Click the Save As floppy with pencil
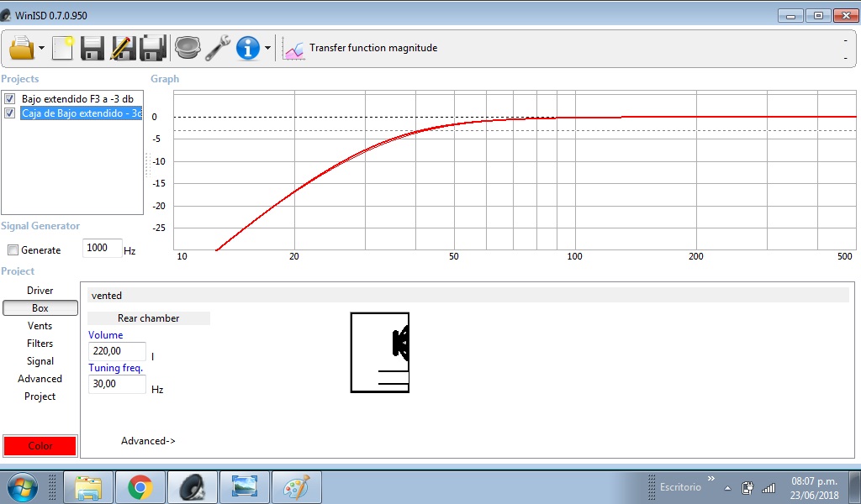The image size is (861, 504). coord(123,48)
